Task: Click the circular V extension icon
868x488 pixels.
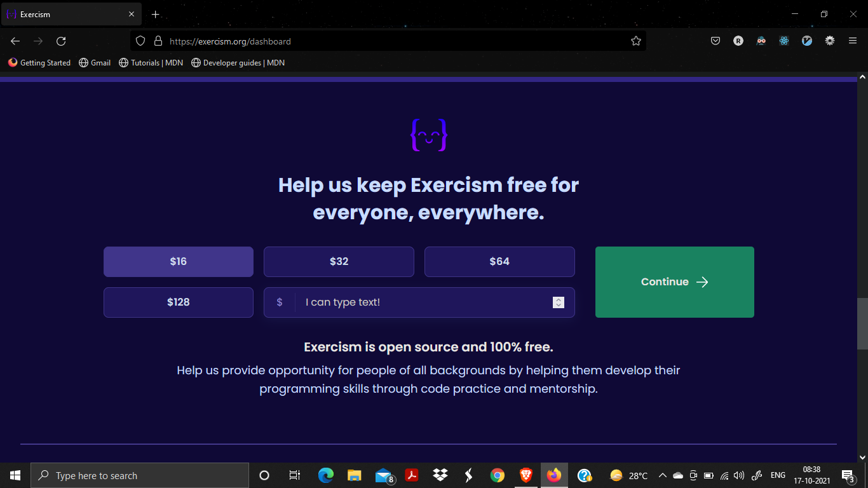Action: (806, 41)
